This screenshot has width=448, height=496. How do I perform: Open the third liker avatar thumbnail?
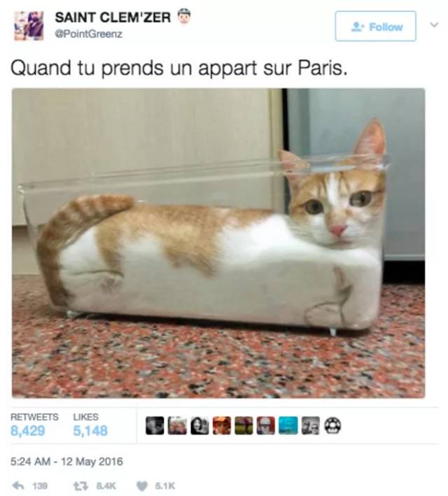[199, 425]
